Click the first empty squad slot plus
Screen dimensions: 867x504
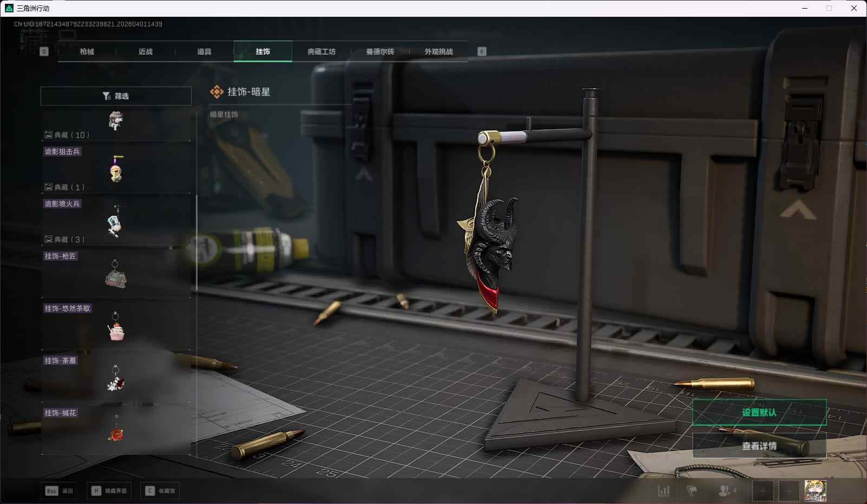pos(763,490)
